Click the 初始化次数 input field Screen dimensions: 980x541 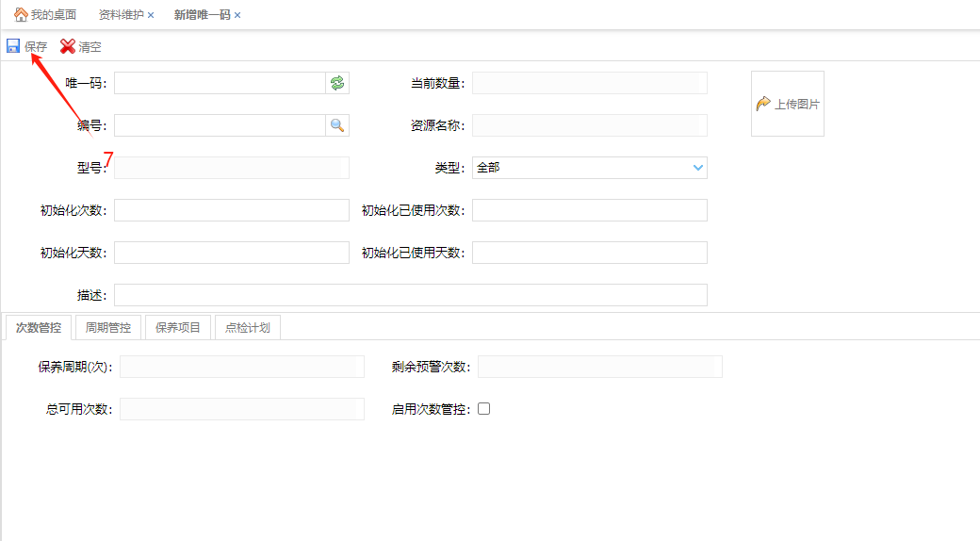click(x=231, y=210)
